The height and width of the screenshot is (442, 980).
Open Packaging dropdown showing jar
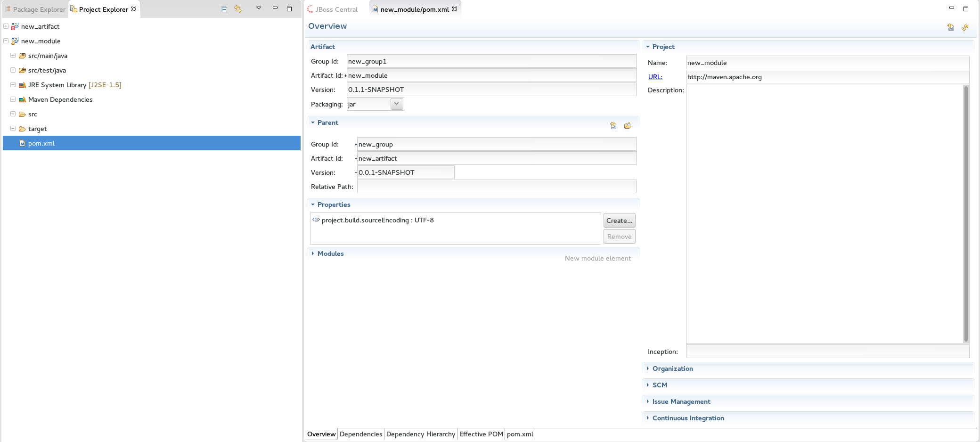coord(397,104)
